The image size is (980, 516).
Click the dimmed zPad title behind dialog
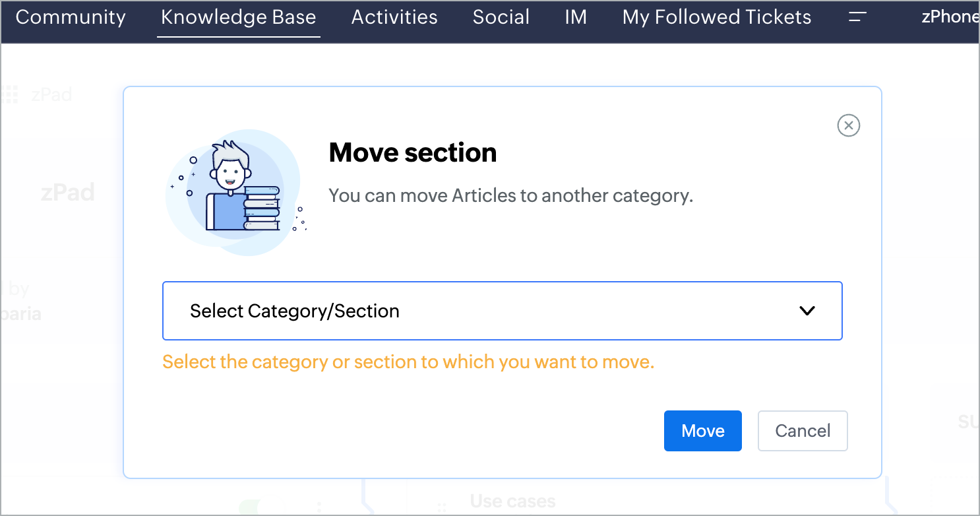tap(68, 193)
